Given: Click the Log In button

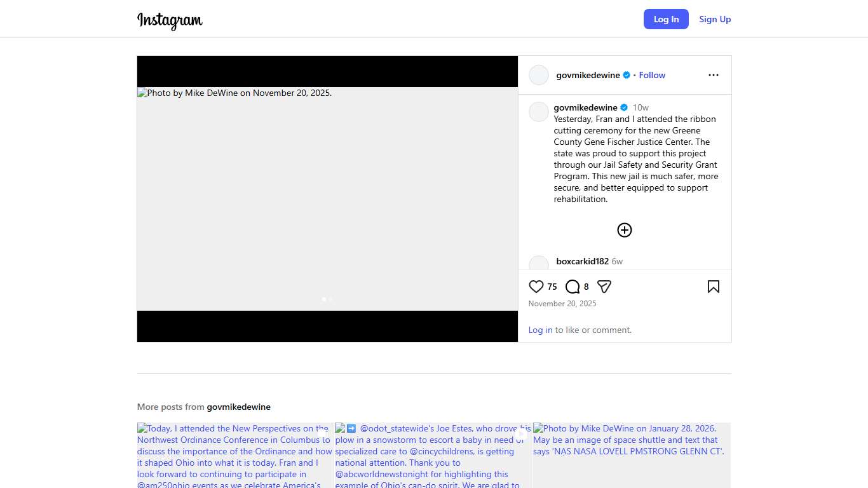Looking at the screenshot, I should pyautogui.click(x=665, y=19).
